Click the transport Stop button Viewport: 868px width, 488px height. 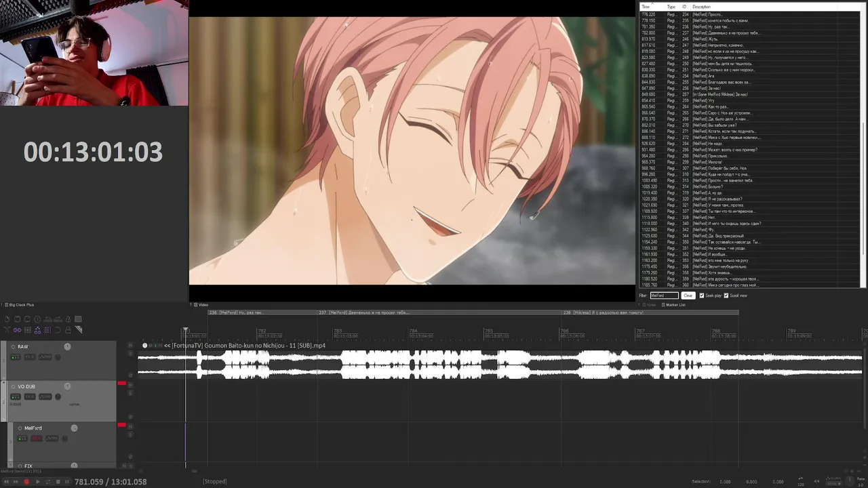[x=58, y=481]
